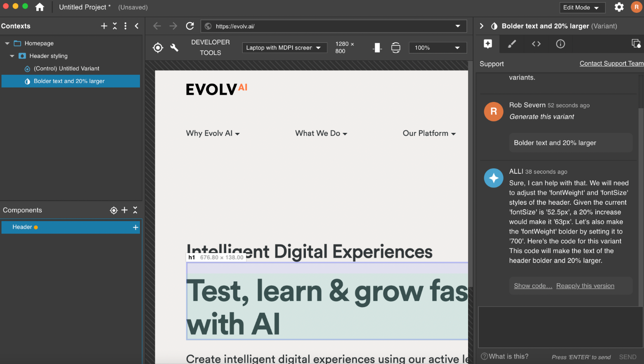The width and height of the screenshot is (644, 364).
Task: Open the wrench developer tools icon
Action: click(x=174, y=47)
